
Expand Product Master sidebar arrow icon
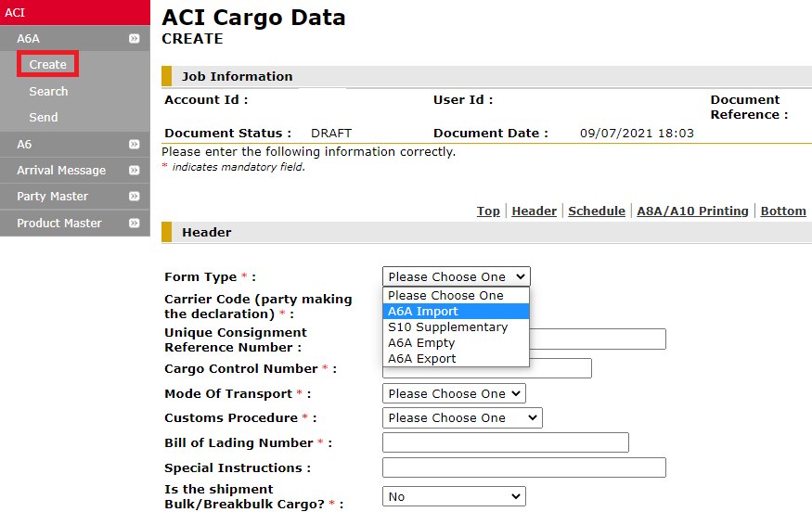coord(135,224)
